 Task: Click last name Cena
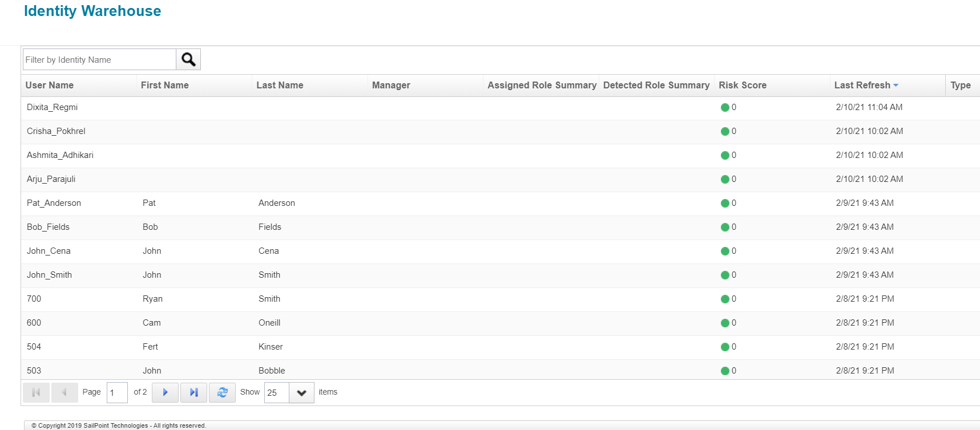[x=269, y=251]
